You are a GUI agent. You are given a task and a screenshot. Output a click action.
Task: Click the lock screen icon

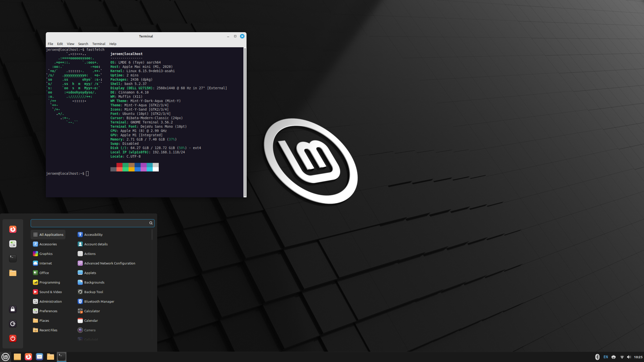(13, 309)
